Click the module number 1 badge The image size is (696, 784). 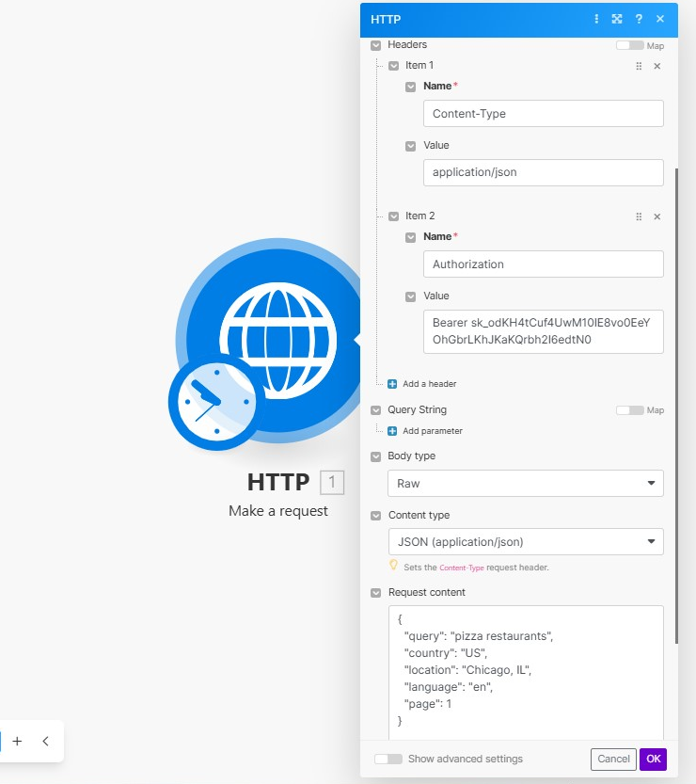click(x=332, y=483)
